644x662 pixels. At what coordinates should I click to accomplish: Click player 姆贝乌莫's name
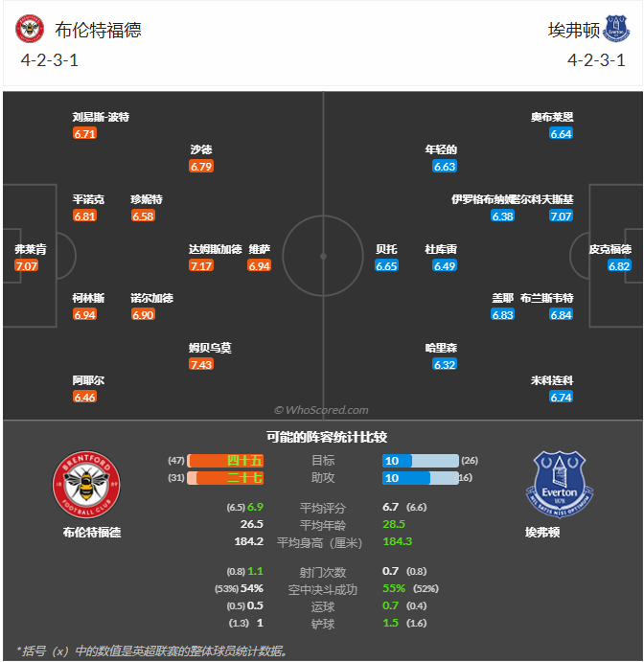coord(210,349)
